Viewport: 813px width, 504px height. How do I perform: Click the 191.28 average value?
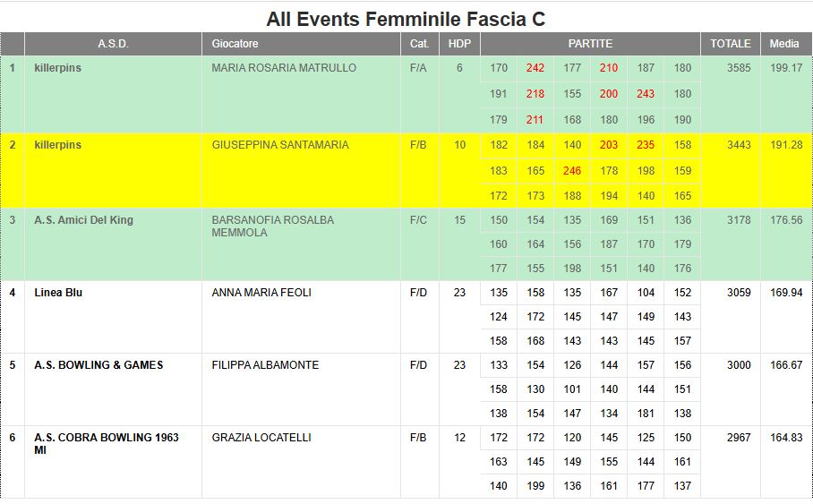point(786,145)
